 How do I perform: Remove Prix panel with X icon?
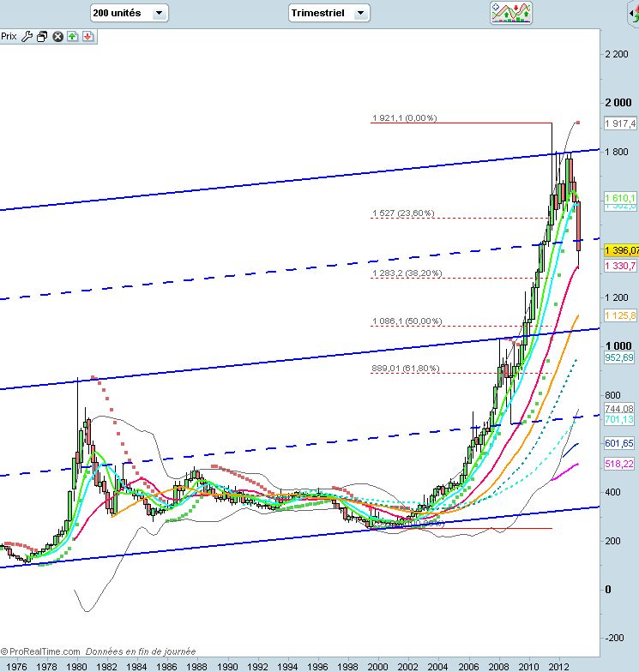[57, 36]
